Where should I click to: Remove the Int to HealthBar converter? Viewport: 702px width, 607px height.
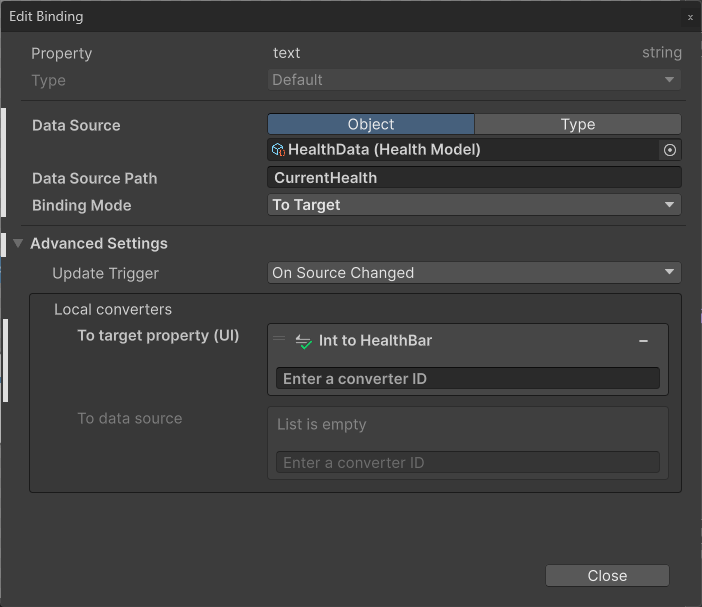(643, 341)
